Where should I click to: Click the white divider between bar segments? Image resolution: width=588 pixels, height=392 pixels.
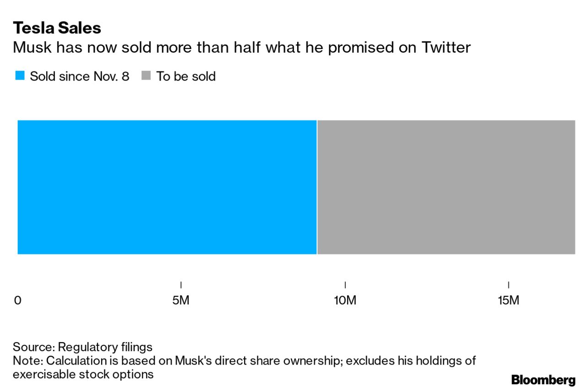coord(317,187)
